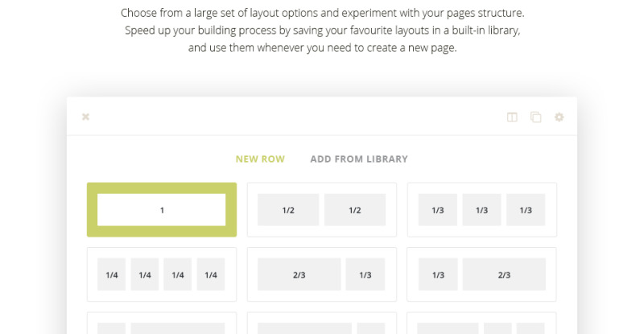Viewport: 644px width, 334px height.
Task: Click the last 1/4 block
Action: (211, 274)
